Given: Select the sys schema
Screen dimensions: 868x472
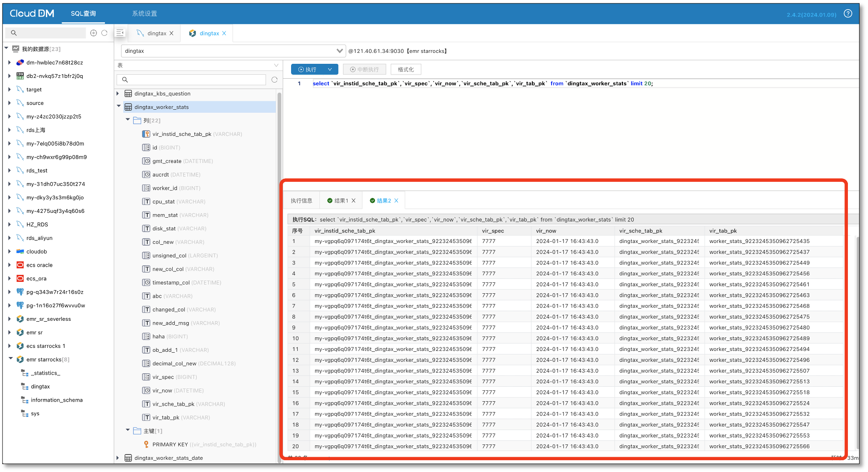Looking at the screenshot, I should point(35,413).
